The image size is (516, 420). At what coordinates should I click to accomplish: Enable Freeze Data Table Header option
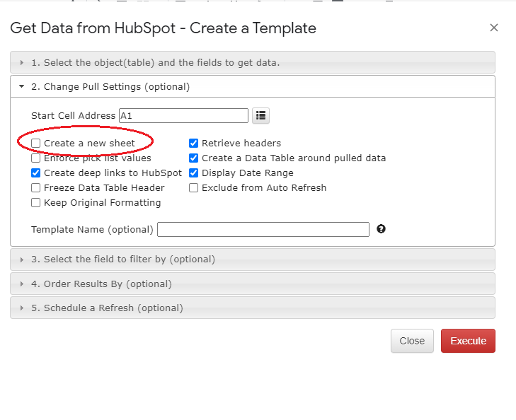point(35,187)
